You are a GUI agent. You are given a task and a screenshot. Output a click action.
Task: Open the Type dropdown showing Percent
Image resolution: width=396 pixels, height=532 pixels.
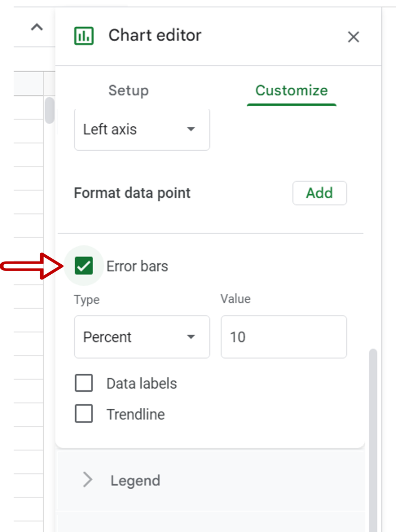coord(141,337)
